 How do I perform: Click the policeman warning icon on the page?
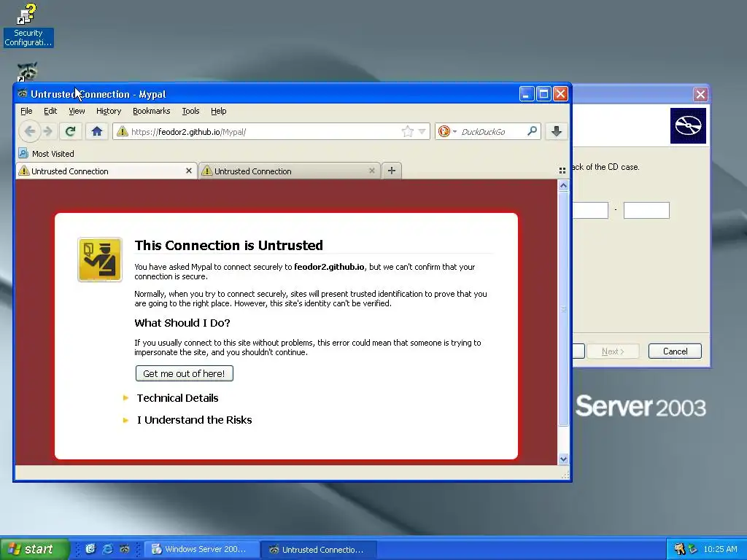[x=99, y=260]
